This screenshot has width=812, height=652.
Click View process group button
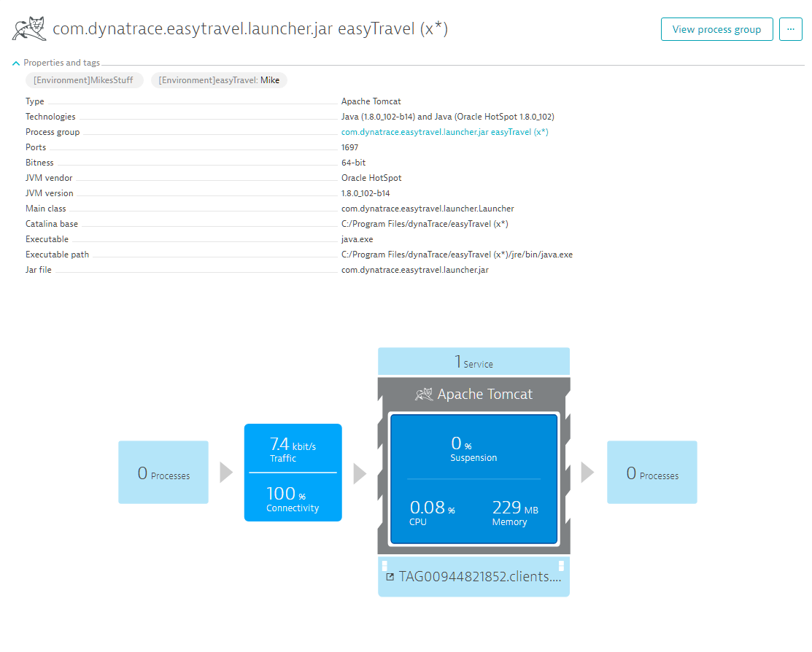tap(716, 29)
